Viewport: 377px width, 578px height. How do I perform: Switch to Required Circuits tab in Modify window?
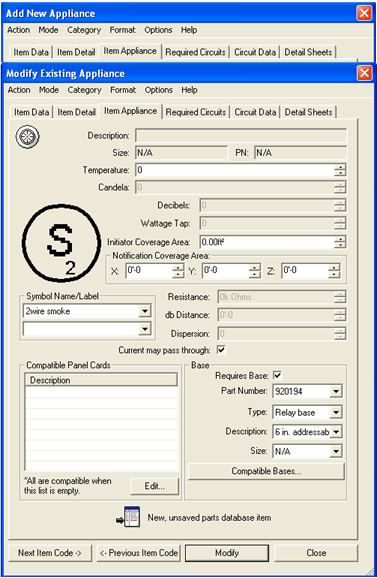click(196, 112)
